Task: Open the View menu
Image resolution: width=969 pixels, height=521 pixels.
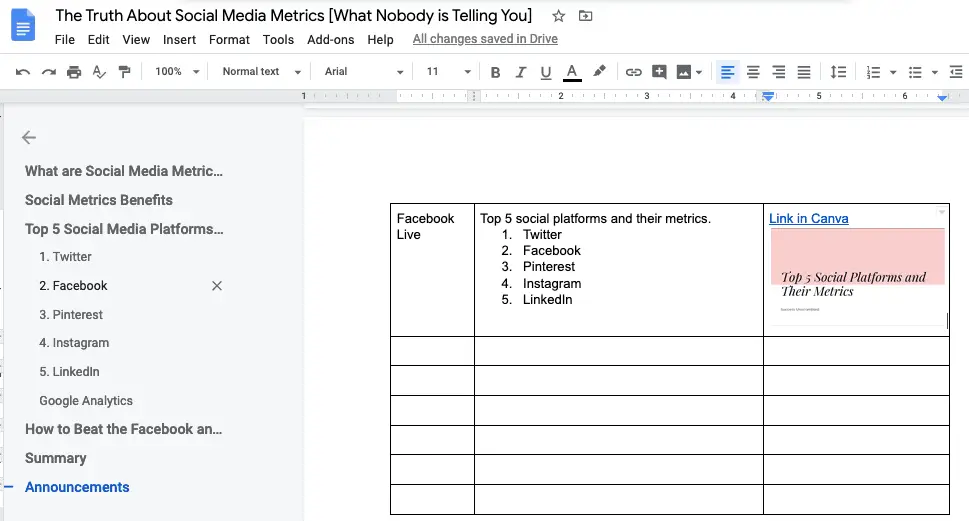Action: pos(136,40)
